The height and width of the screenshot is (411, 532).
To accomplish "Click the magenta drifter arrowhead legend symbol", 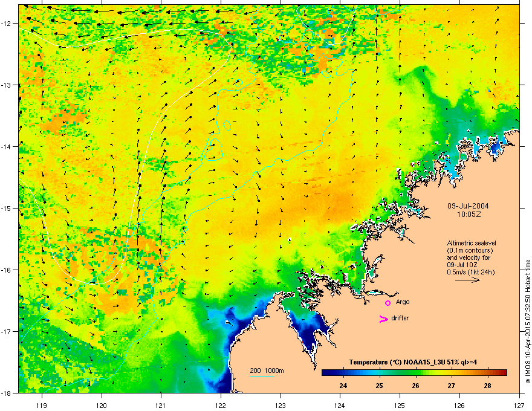I will (x=383, y=319).
